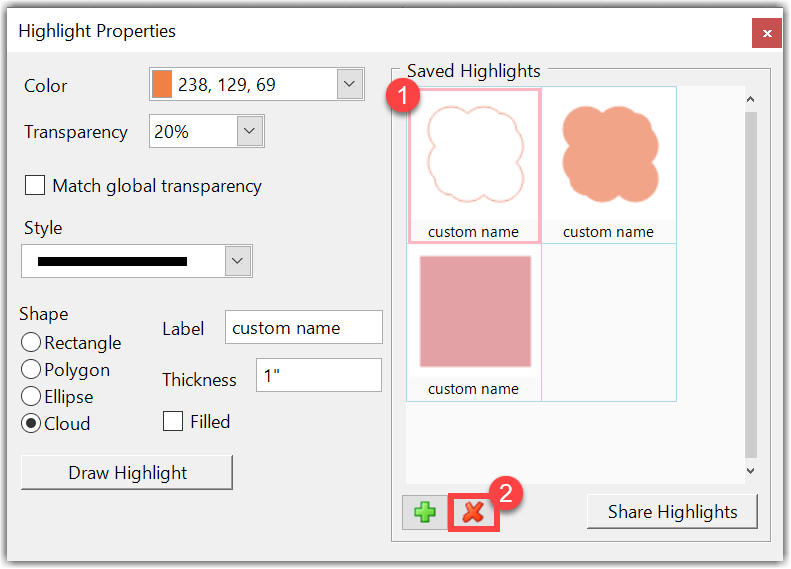
Task: Select the Cloud shape radio button
Action: tap(31, 423)
